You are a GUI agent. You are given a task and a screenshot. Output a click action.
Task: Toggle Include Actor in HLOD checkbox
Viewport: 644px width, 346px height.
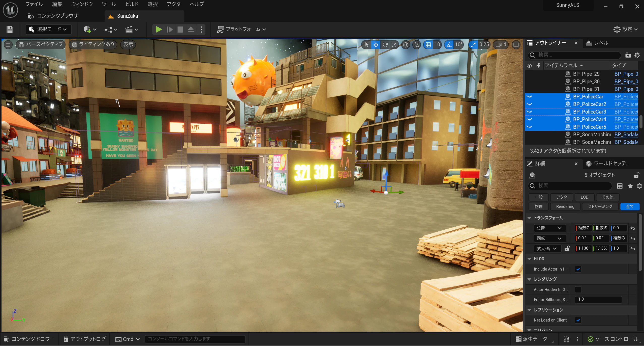click(578, 269)
